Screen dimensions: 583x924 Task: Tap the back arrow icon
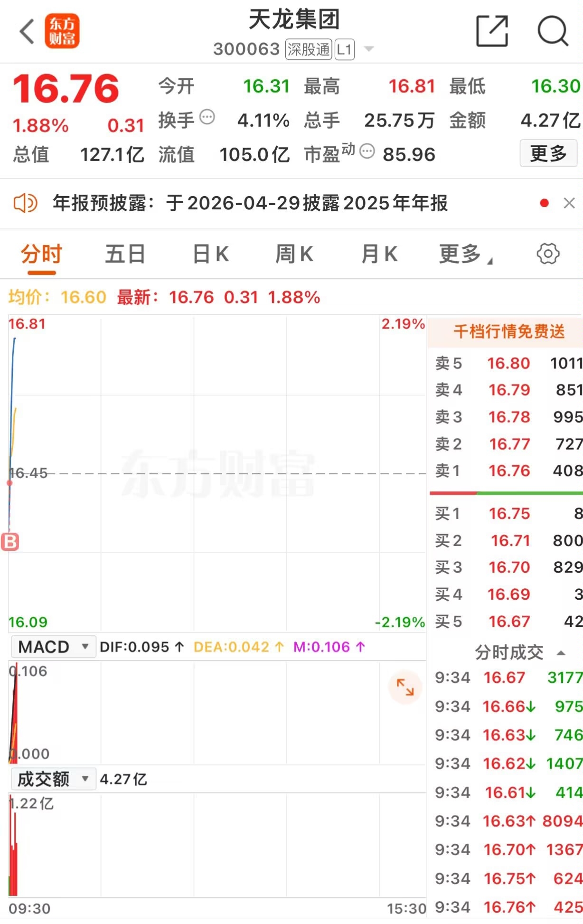click(27, 31)
